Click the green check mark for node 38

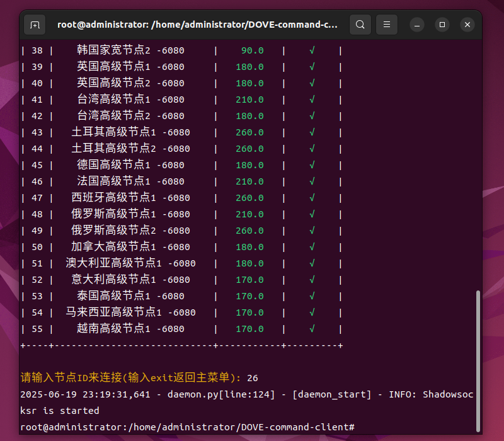(x=312, y=50)
